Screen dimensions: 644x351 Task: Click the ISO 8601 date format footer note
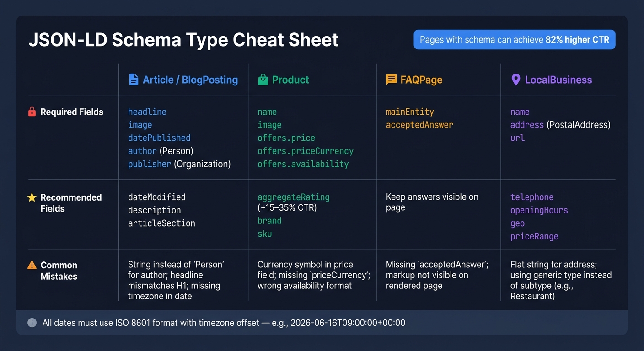coord(224,323)
